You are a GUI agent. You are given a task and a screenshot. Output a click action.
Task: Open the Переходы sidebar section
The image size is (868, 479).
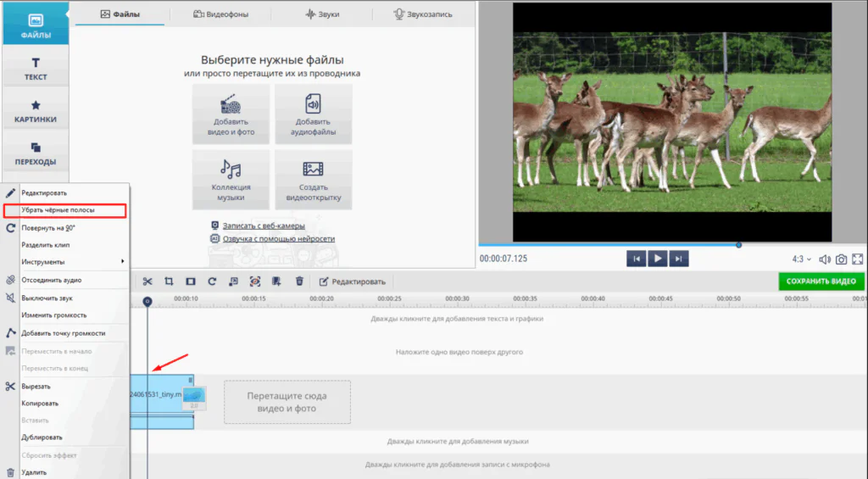click(x=36, y=153)
